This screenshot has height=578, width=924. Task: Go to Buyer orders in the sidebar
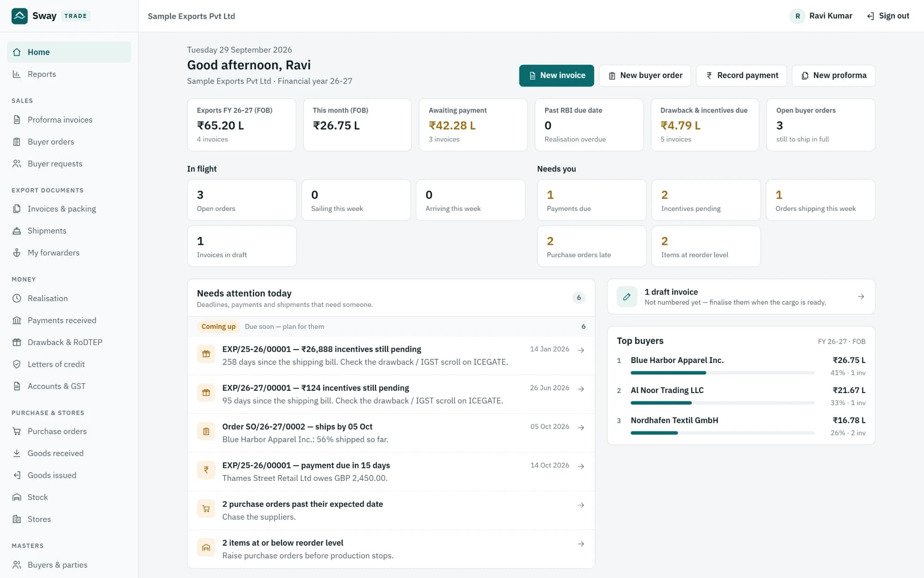click(69, 142)
